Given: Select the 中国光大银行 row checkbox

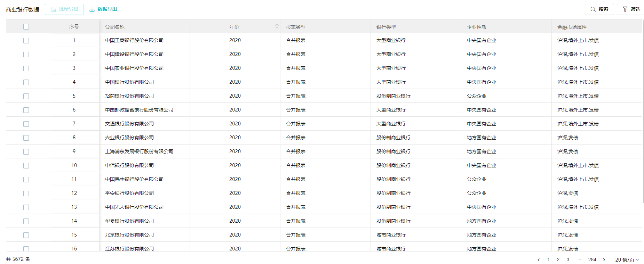Looking at the screenshot, I should (26, 207).
